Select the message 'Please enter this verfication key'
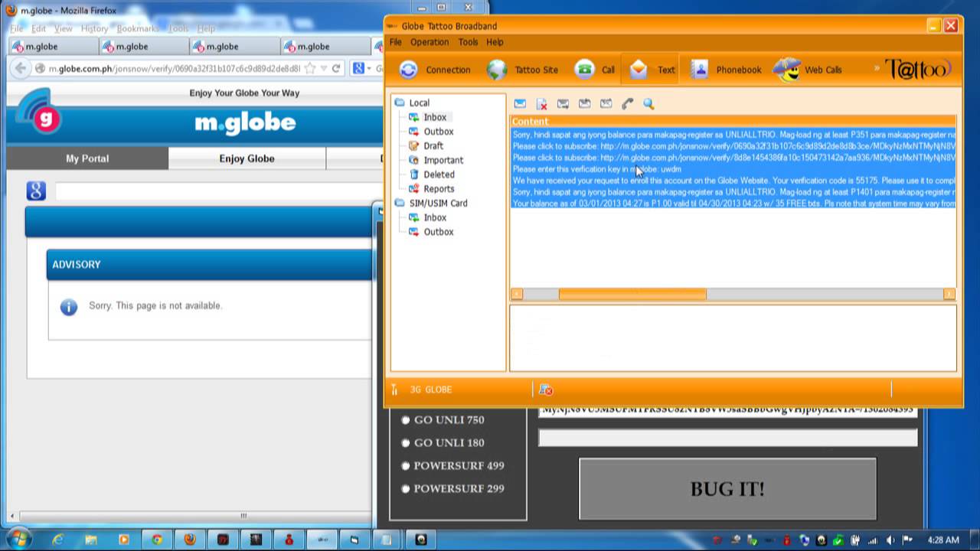Image resolution: width=980 pixels, height=551 pixels. pyautogui.click(x=733, y=169)
